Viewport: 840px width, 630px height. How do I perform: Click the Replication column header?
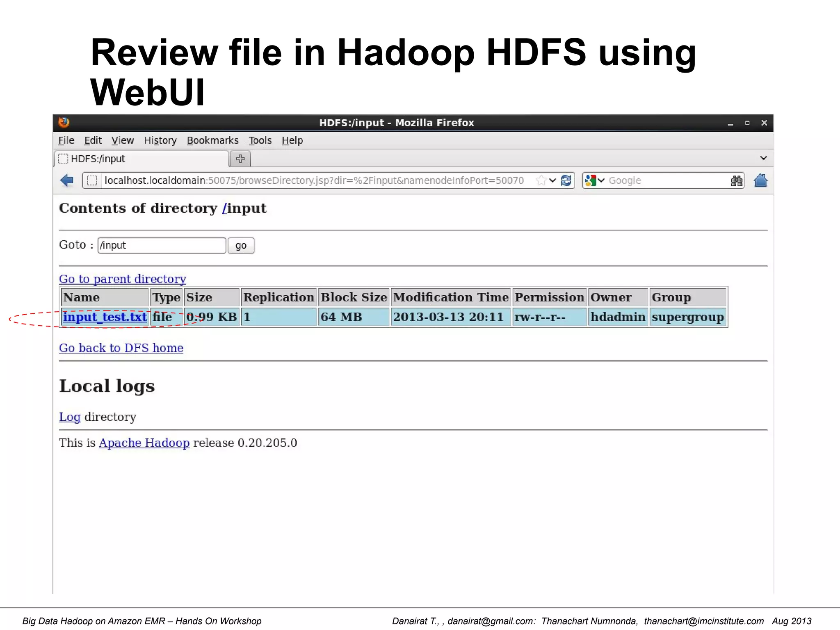tap(279, 297)
